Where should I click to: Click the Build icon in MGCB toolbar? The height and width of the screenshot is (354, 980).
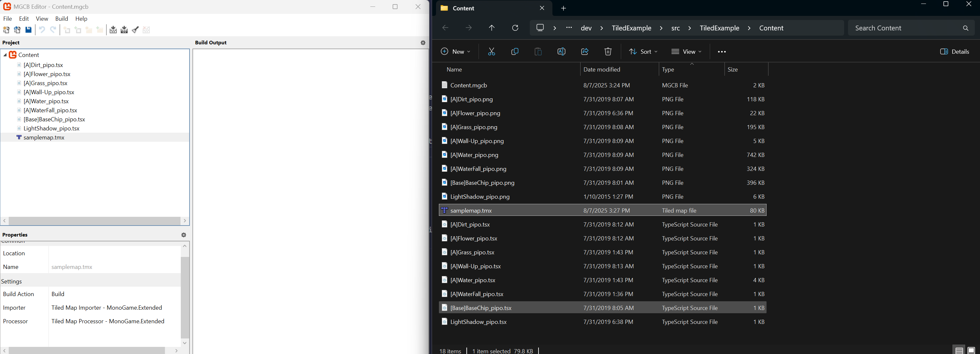[113, 30]
